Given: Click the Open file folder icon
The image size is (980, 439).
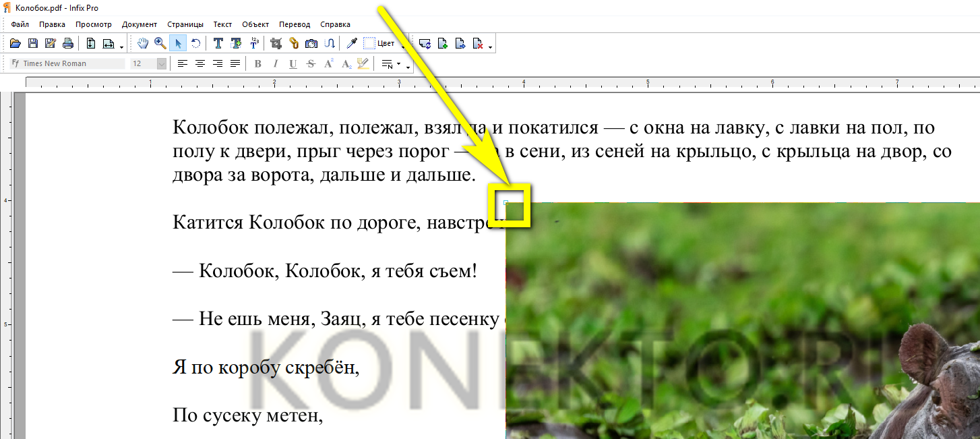Looking at the screenshot, I should (x=16, y=44).
